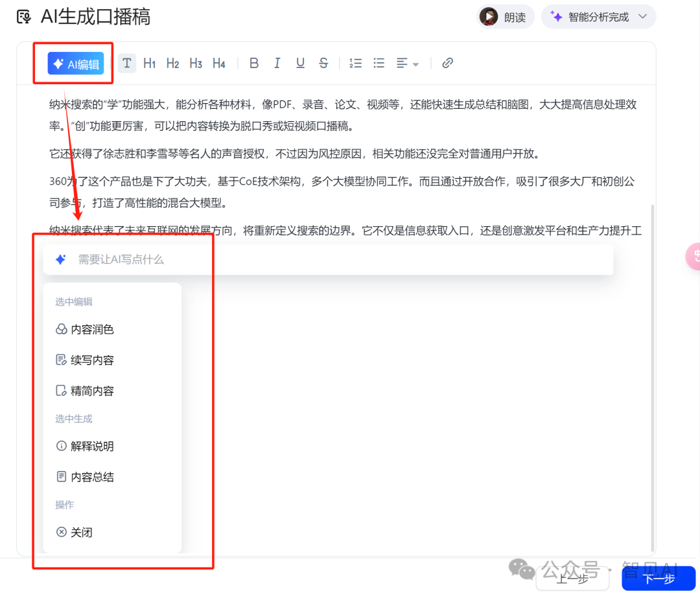Toggle bold formatting
Viewport: 700px width, 598px height.
tap(254, 63)
